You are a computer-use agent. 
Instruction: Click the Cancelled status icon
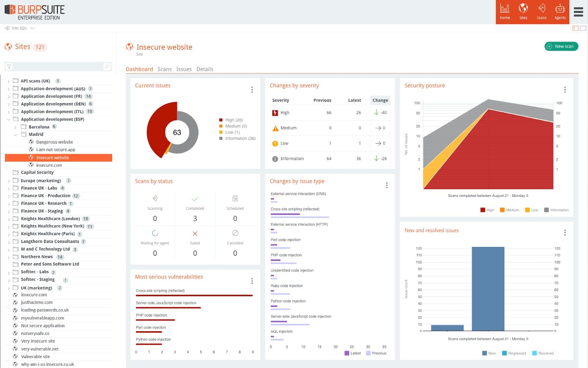(x=235, y=233)
